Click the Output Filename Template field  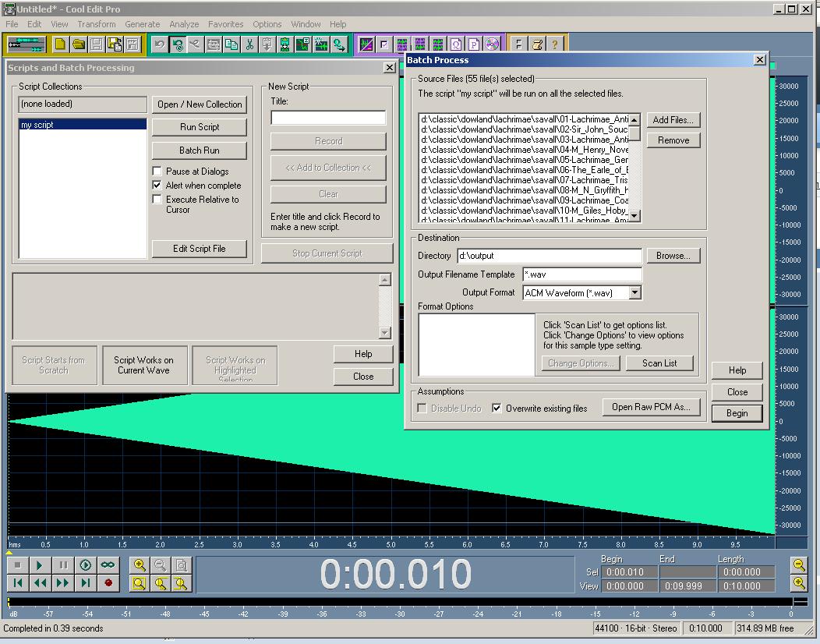[582, 274]
